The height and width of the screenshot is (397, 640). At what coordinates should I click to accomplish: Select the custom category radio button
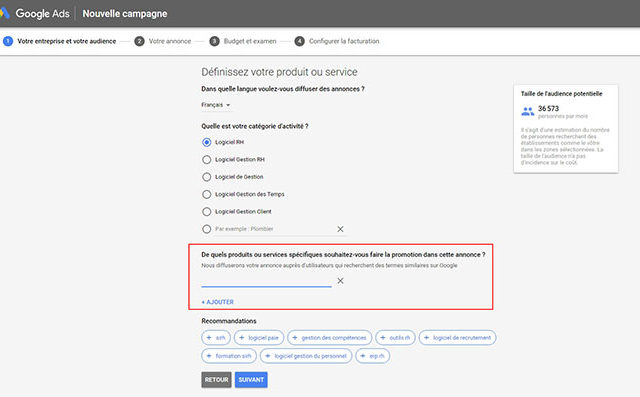(207, 229)
